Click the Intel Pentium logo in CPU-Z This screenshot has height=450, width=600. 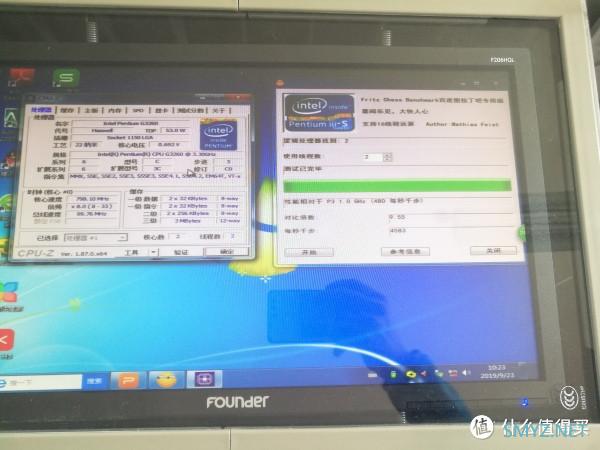[x=218, y=135]
